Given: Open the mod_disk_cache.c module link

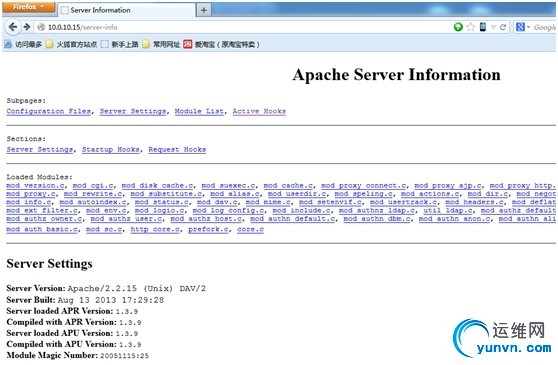Looking at the screenshot, I should 157,186.
